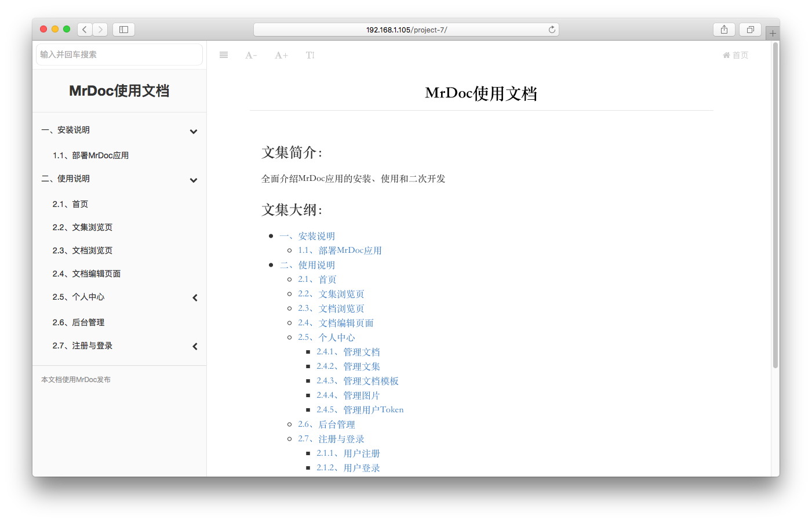This screenshot has width=812, height=523.
Task: Open a new tab with plus button
Action: (773, 33)
